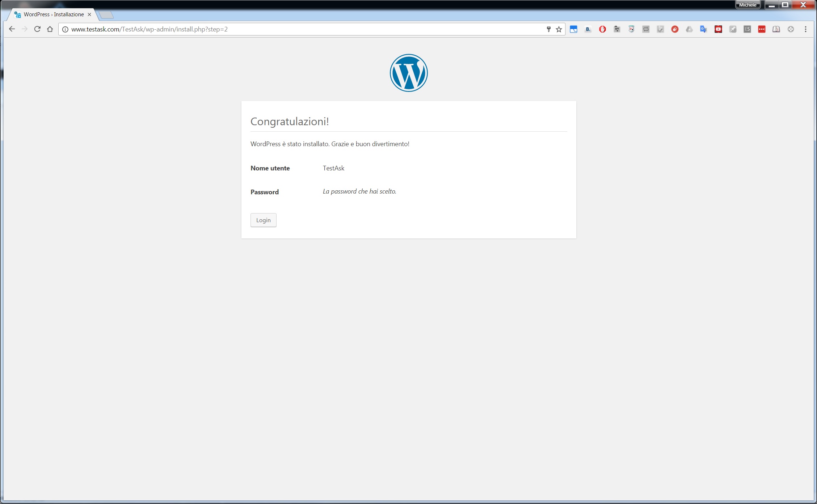Click the gray chart-like extension icon
The width and height of the screenshot is (817, 504).
[x=660, y=29]
